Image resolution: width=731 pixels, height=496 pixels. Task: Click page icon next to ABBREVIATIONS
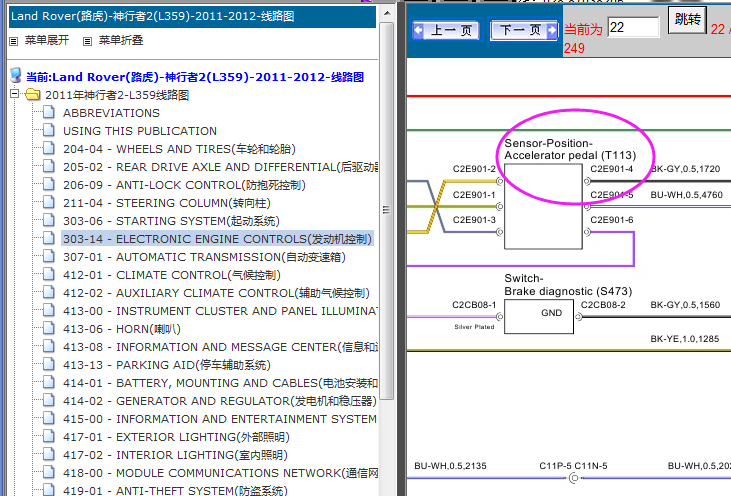coord(48,112)
